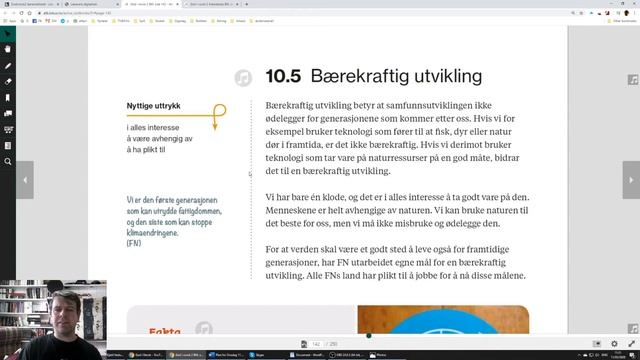Open the notes comment tool
This screenshot has width=640, height=360.
(x=8, y=113)
